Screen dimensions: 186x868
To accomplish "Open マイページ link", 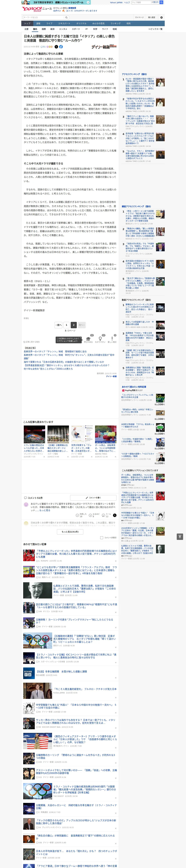I will (139, 18).
